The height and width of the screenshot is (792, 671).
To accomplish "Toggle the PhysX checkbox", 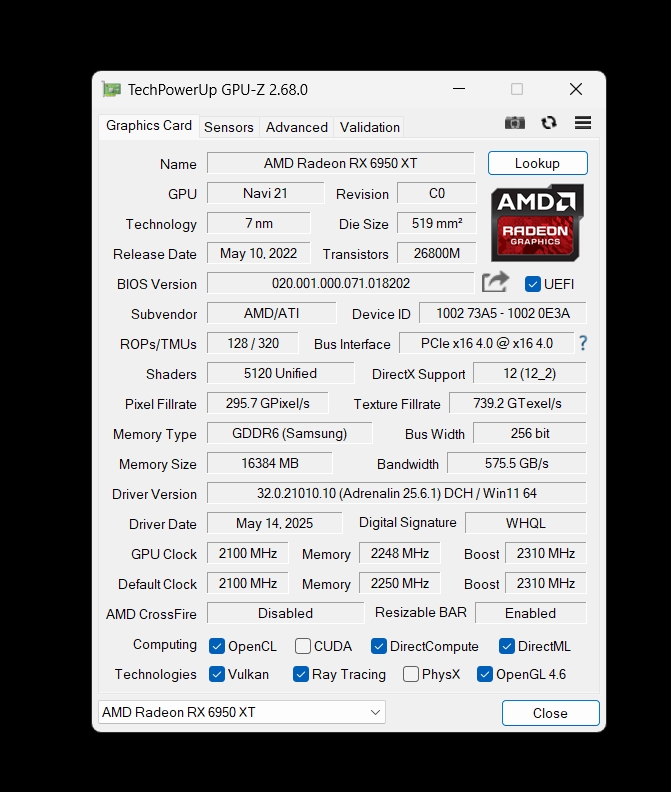I will pyautogui.click(x=411, y=674).
